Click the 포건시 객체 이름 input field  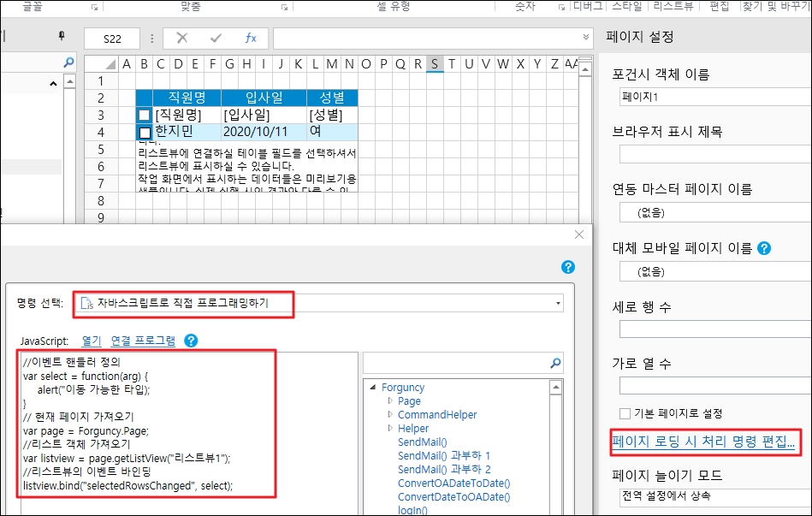pos(714,97)
